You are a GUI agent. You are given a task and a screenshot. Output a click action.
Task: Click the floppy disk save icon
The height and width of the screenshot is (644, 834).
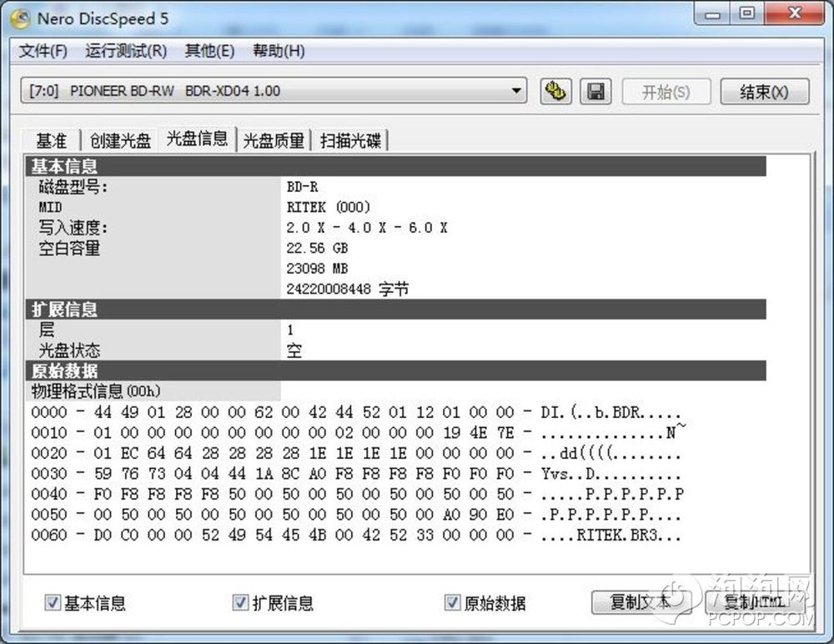595,92
